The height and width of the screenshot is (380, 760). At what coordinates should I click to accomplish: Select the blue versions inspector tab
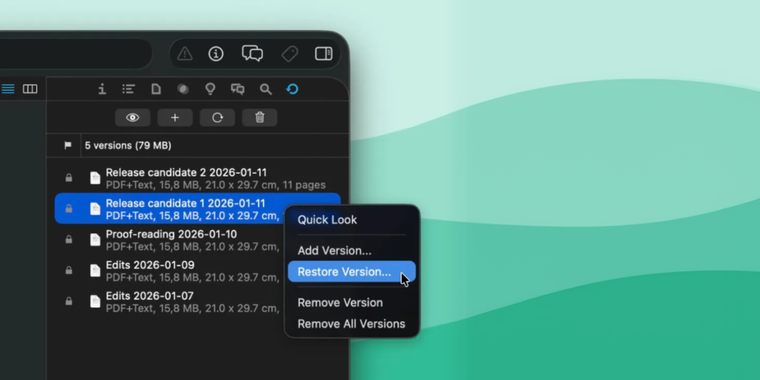(292, 89)
